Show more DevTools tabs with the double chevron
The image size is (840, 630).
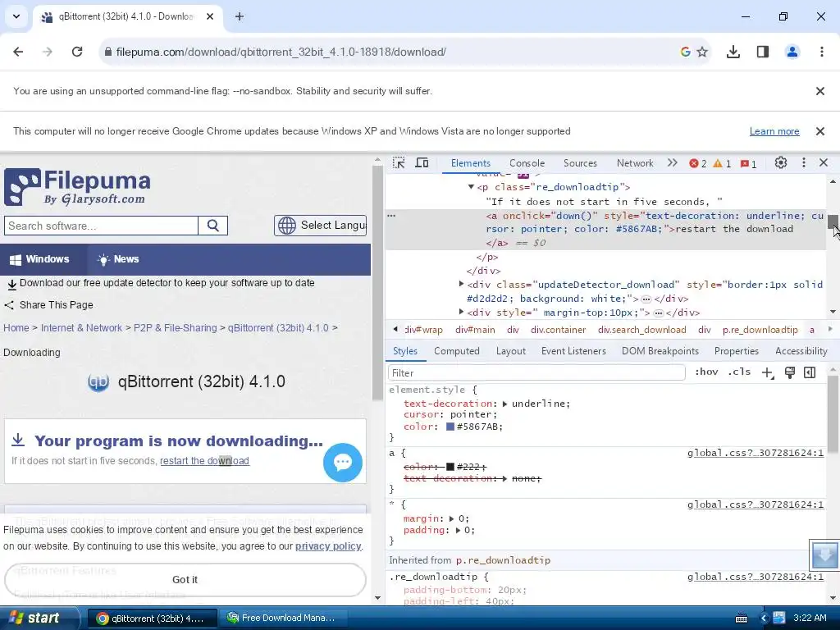(673, 163)
